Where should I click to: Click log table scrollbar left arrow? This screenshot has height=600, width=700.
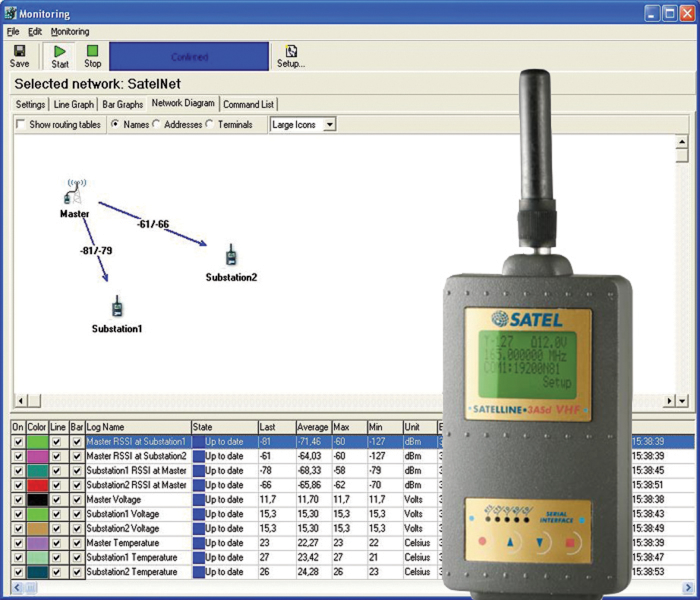click(17, 587)
